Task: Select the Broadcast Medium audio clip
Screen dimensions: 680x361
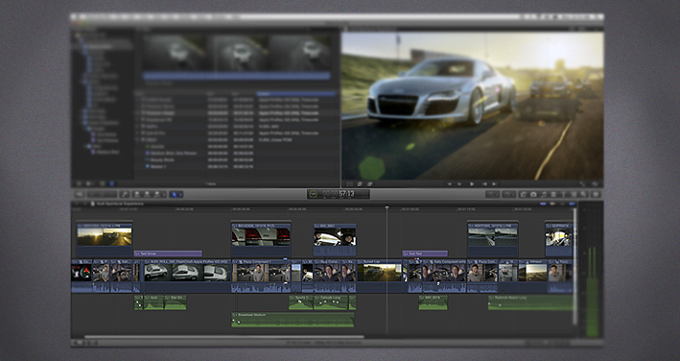Action: pos(293,319)
